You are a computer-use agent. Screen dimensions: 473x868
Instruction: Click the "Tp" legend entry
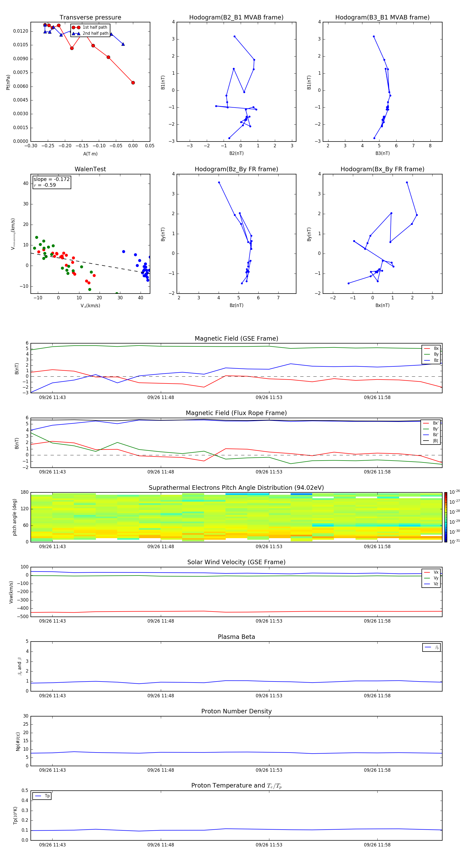point(42,796)
